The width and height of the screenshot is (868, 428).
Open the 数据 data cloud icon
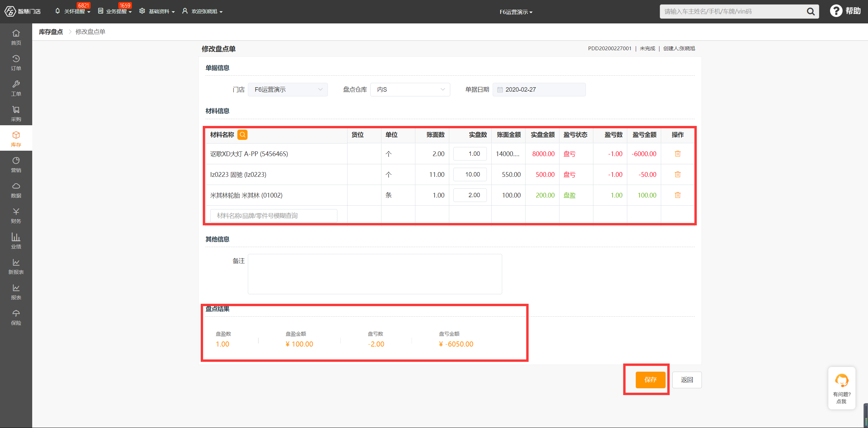click(x=16, y=190)
